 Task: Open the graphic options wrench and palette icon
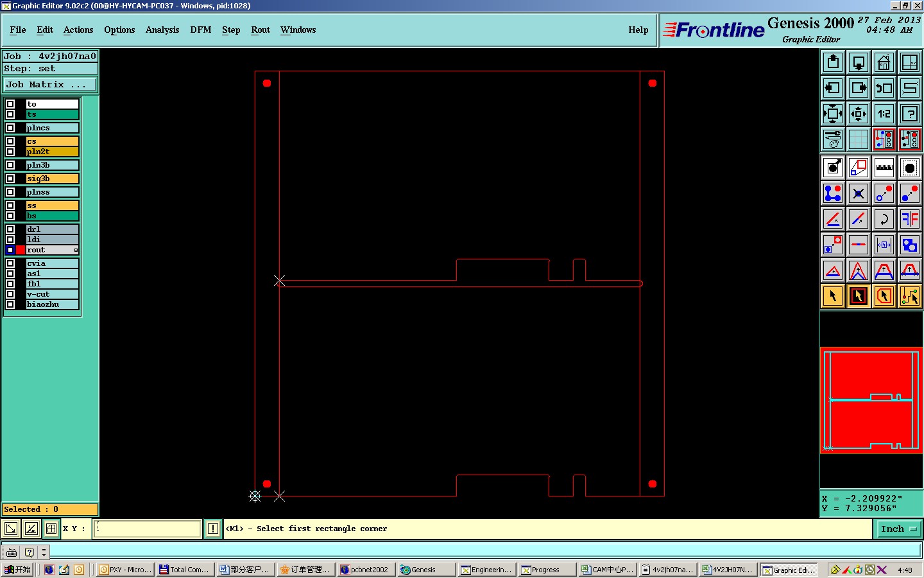(x=833, y=139)
